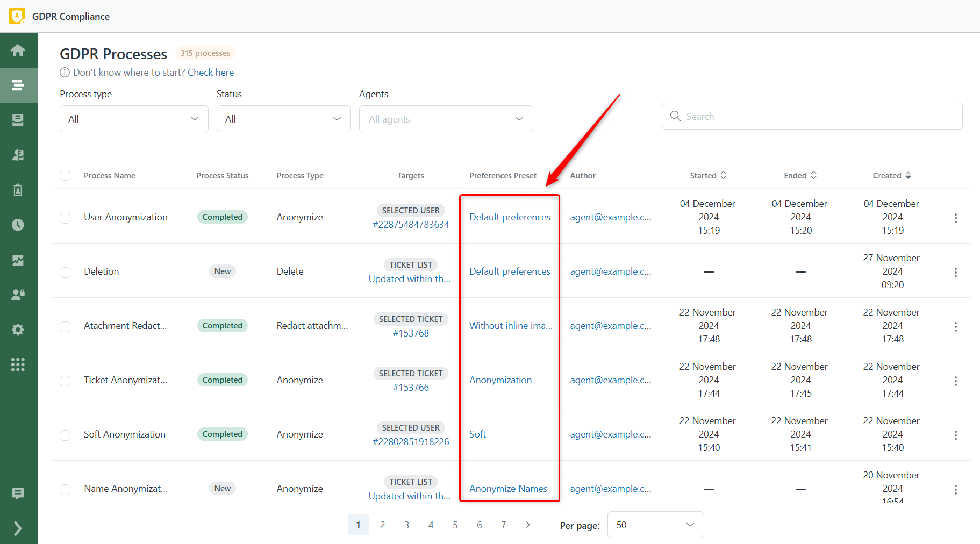Open ticket #153766 link
This screenshot has width=980, height=544.
pyautogui.click(x=411, y=388)
